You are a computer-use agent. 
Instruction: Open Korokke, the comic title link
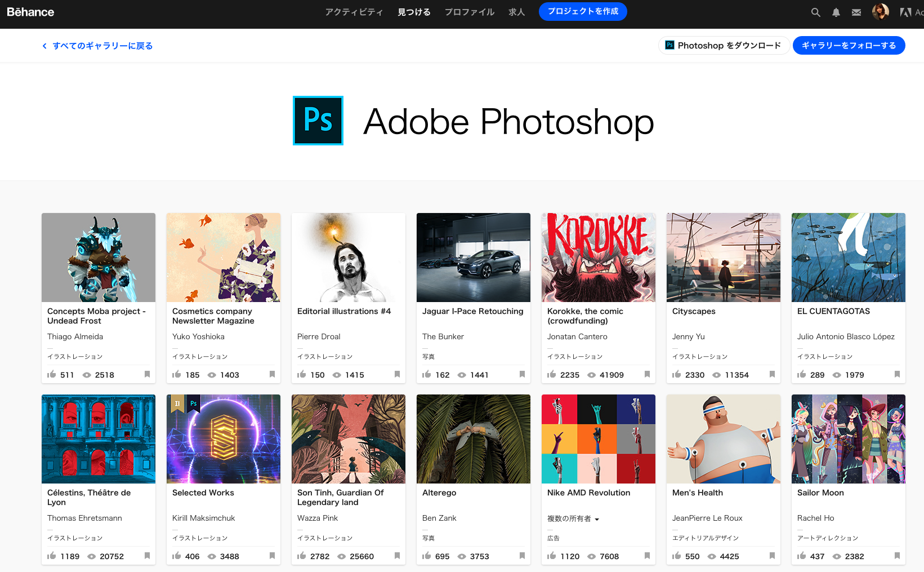click(585, 316)
